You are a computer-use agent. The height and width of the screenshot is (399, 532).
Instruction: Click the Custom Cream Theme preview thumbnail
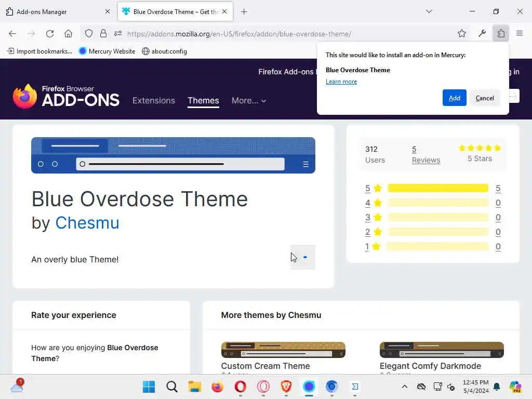tap(283, 350)
